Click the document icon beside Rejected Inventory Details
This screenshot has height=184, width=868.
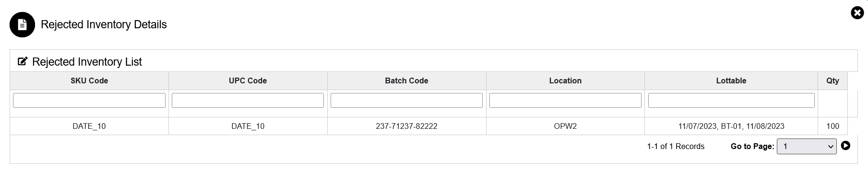[22, 25]
